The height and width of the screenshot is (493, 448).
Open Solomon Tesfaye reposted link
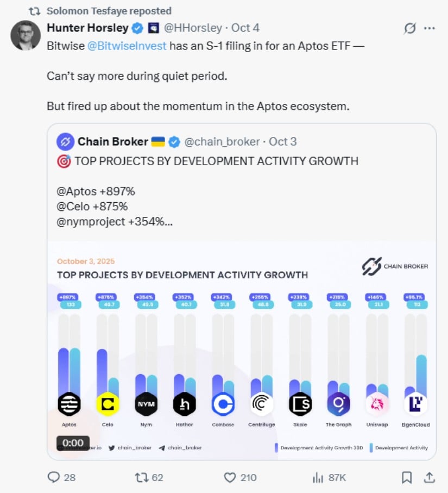(109, 11)
